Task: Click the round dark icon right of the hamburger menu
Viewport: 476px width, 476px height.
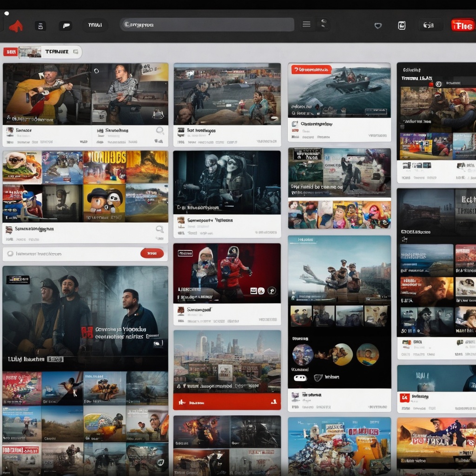Action: [322, 25]
